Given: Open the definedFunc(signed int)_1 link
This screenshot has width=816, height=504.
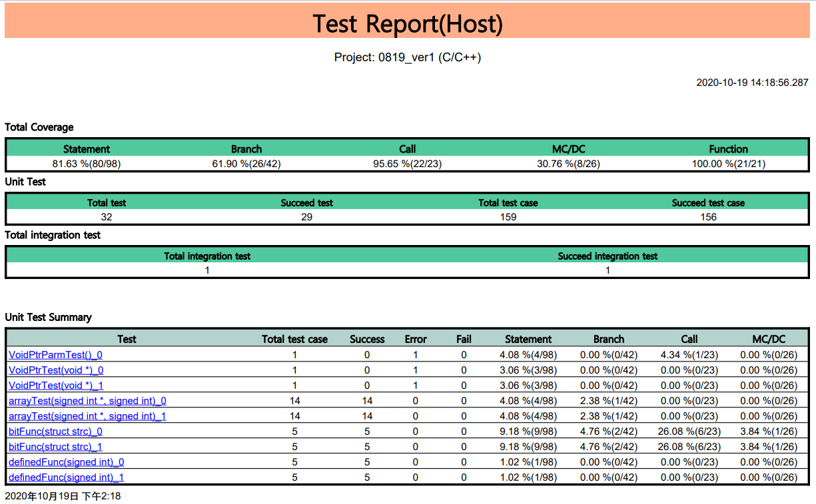Looking at the screenshot, I should coord(66,477).
